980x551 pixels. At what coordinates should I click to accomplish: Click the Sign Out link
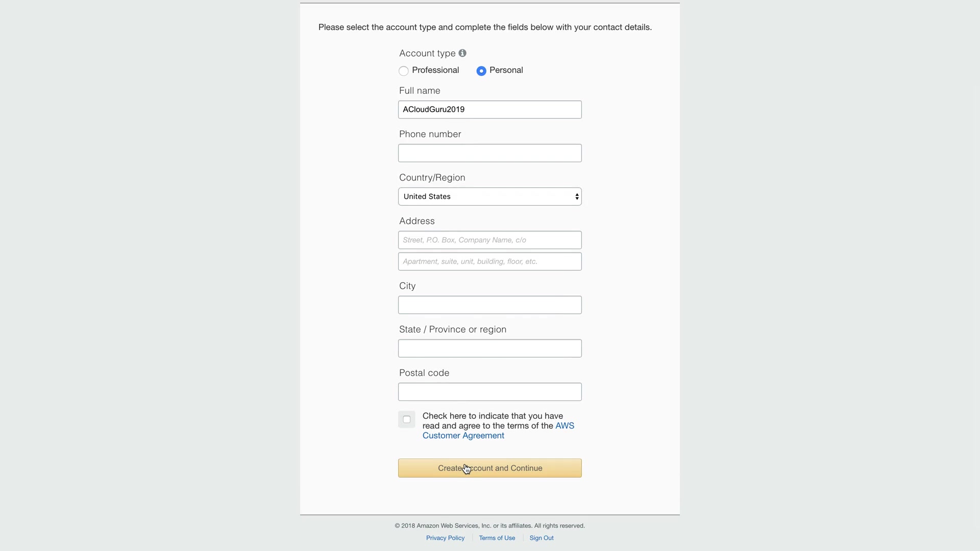click(x=541, y=538)
